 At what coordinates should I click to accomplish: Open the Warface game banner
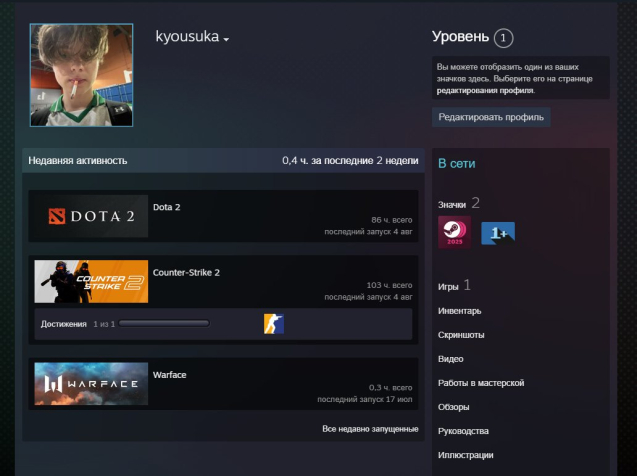point(91,384)
